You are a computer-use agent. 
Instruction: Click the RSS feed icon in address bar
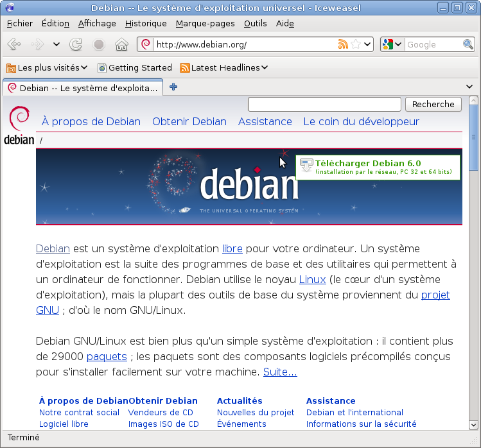tap(343, 44)
